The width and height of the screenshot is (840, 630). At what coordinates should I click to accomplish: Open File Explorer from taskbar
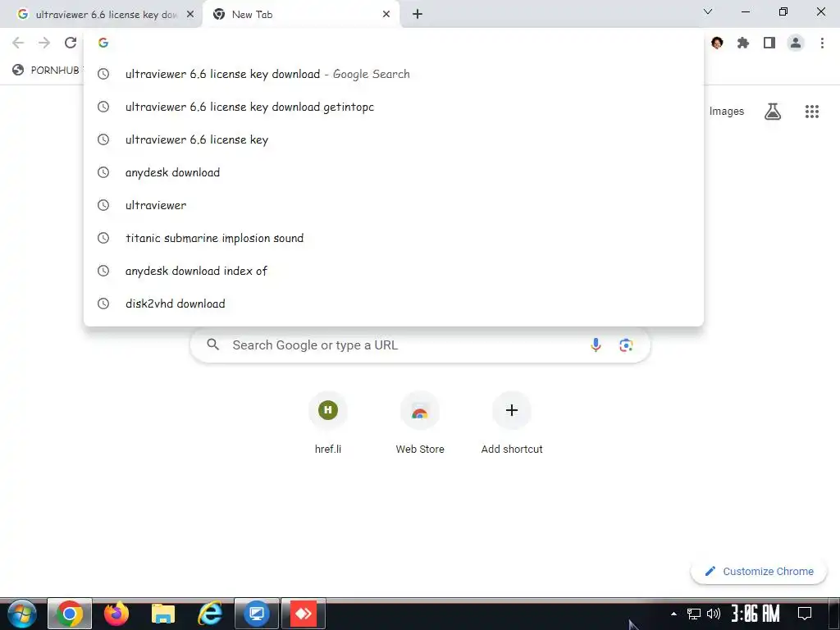[163, 614]
